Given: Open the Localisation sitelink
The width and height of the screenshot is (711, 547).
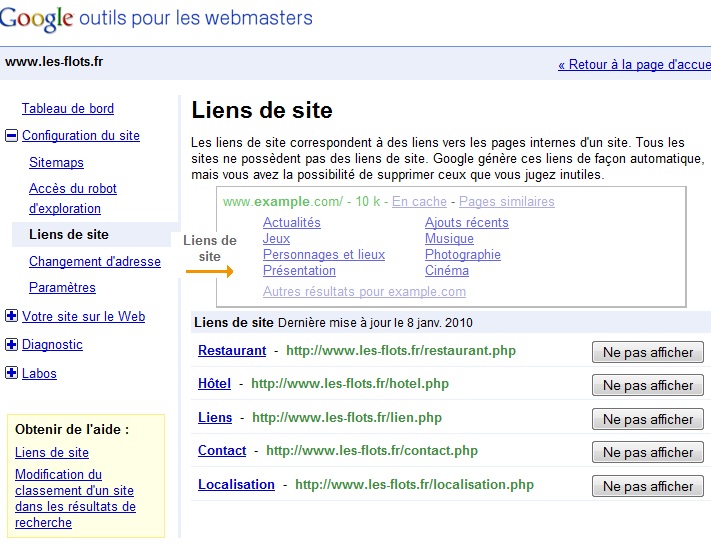Looking at the screenshot, I should click(x=236, y=484).
